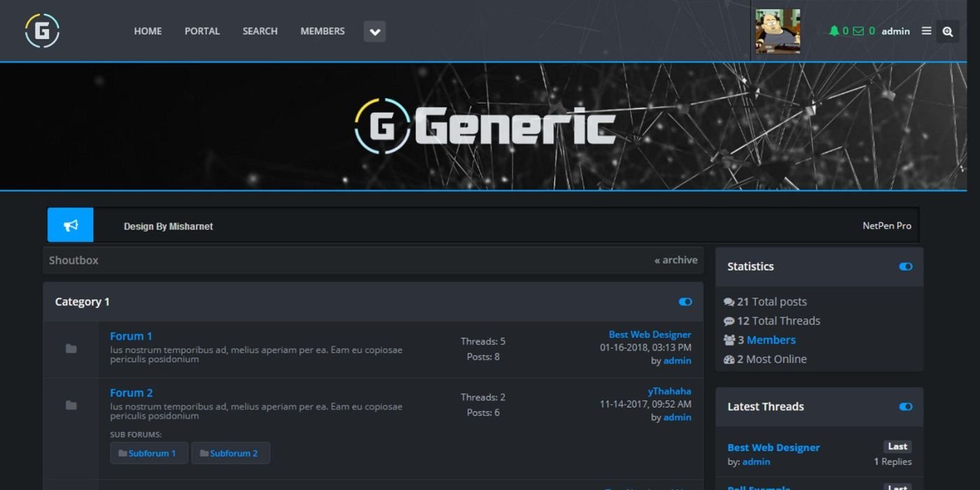Collapse the Category 1 section toggle

click(685, 301)
